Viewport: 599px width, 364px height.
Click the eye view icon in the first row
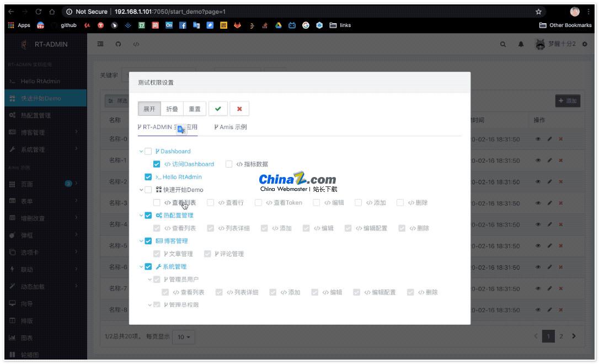(538, 140)
